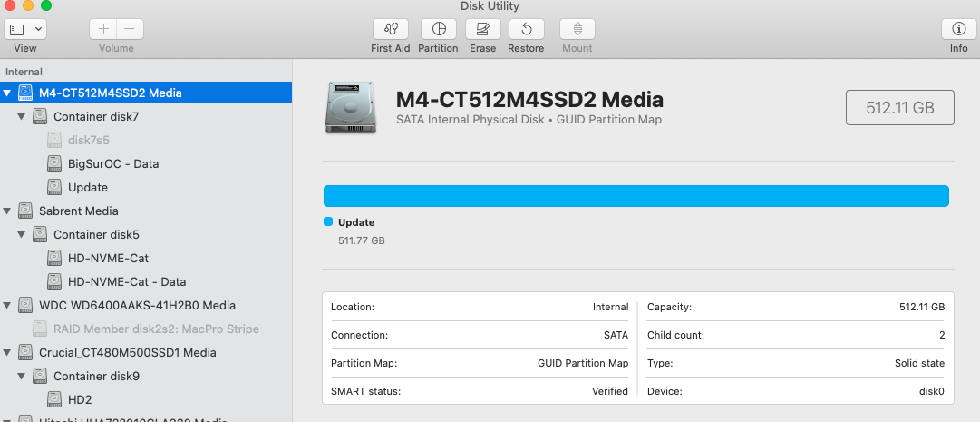
Task: Click Crucial_CT480M500SSD1 Media disk icon
Action: coord(25,352)
